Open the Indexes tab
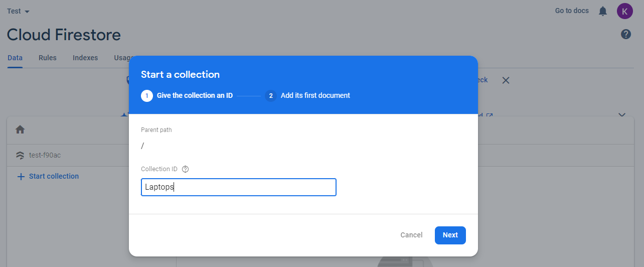This screenshot has width=644, height=267. (85, 58)
